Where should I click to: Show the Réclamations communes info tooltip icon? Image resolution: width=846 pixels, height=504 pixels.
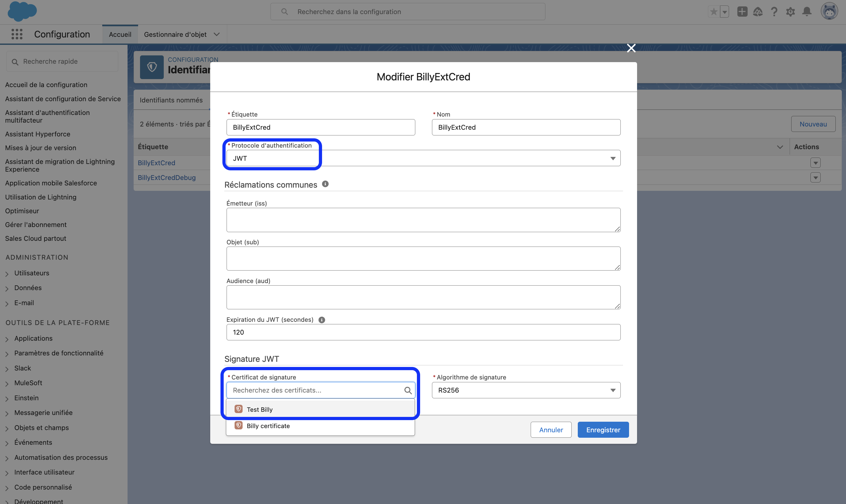pyautogui.click(x=325, y=184)
